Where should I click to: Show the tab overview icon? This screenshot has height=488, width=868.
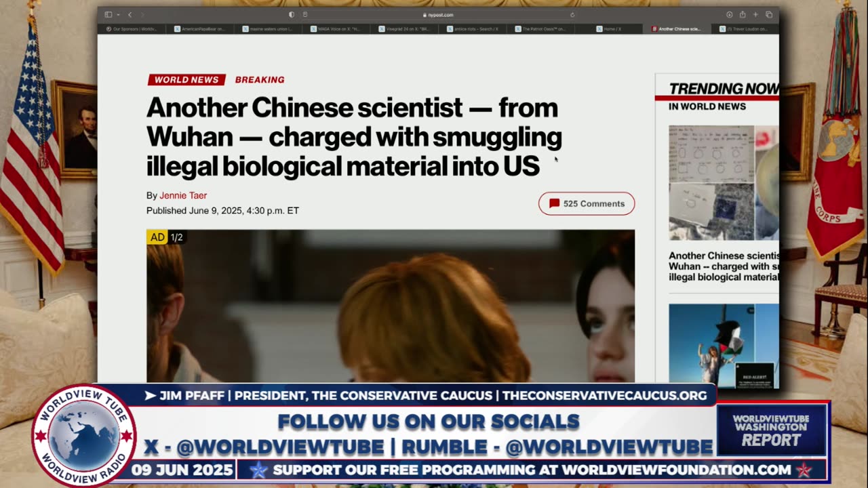(769, 15)
